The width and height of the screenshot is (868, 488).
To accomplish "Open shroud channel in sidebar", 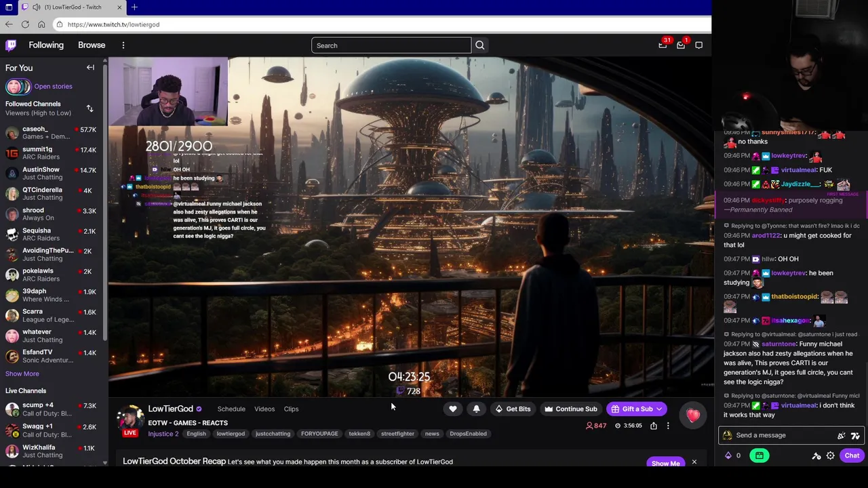I will [x=52, y=214].
